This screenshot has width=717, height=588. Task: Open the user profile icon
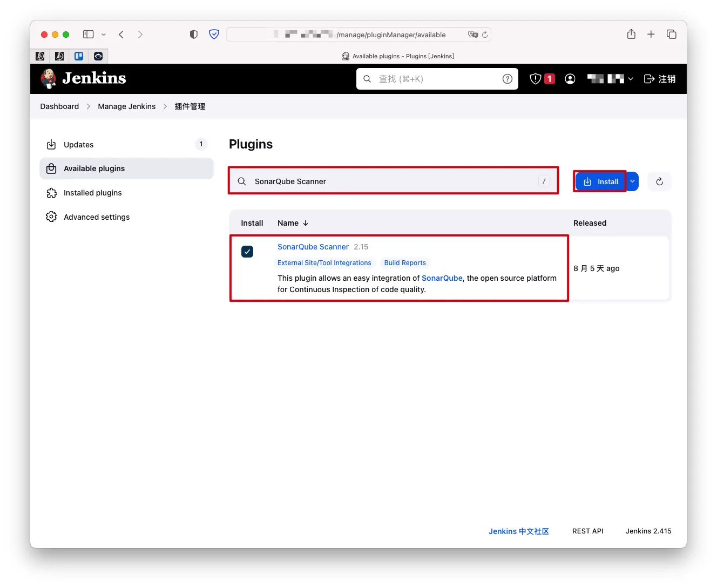(x=570, y=79)
